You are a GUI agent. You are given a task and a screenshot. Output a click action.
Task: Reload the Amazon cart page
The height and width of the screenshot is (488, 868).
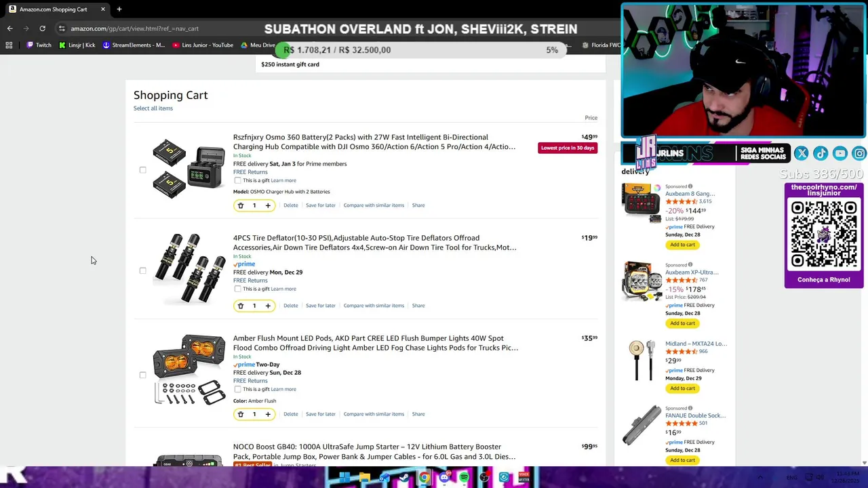[42, 28]
